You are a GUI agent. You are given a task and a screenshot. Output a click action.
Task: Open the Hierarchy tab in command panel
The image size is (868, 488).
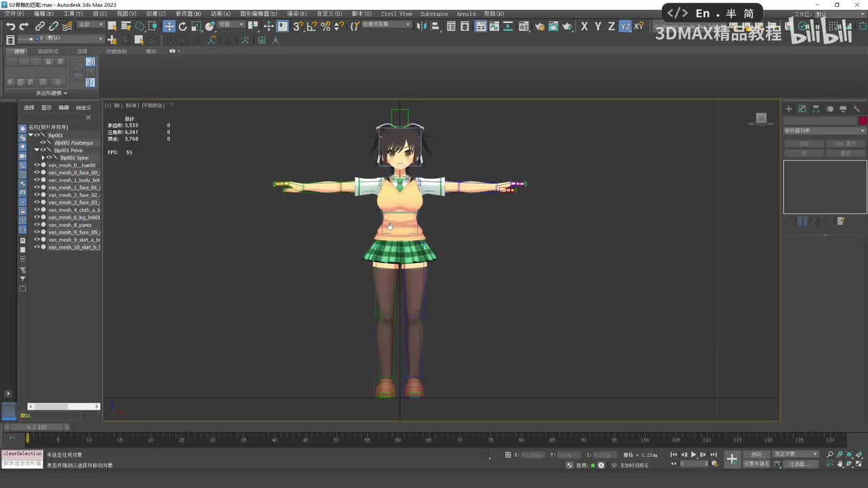[x=816, y=108]
